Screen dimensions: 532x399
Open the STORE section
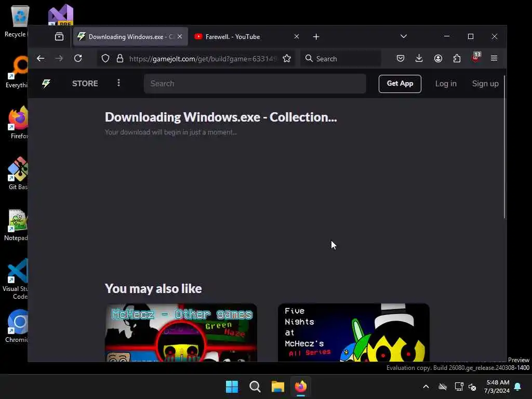click(x=85, y=84)
